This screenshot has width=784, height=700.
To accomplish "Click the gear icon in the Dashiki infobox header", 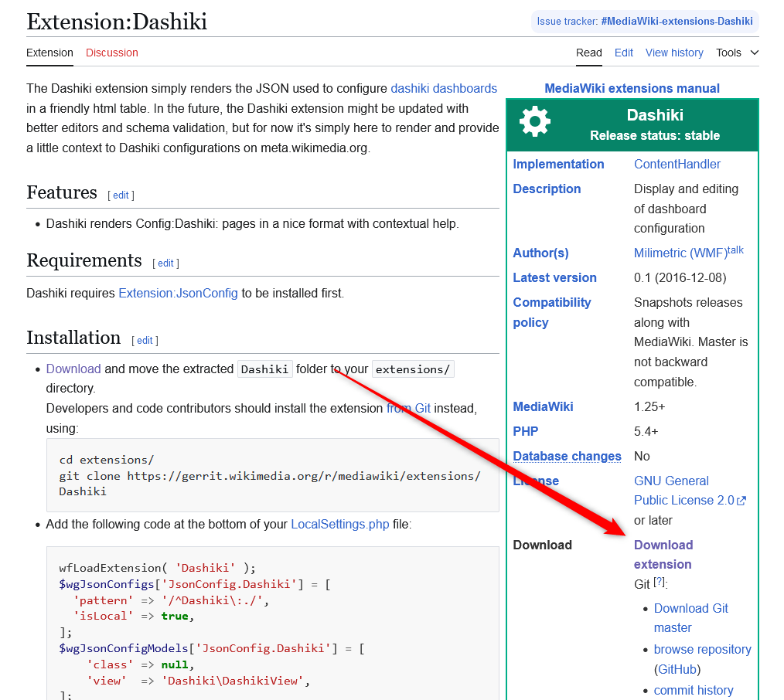I will 534,121.
